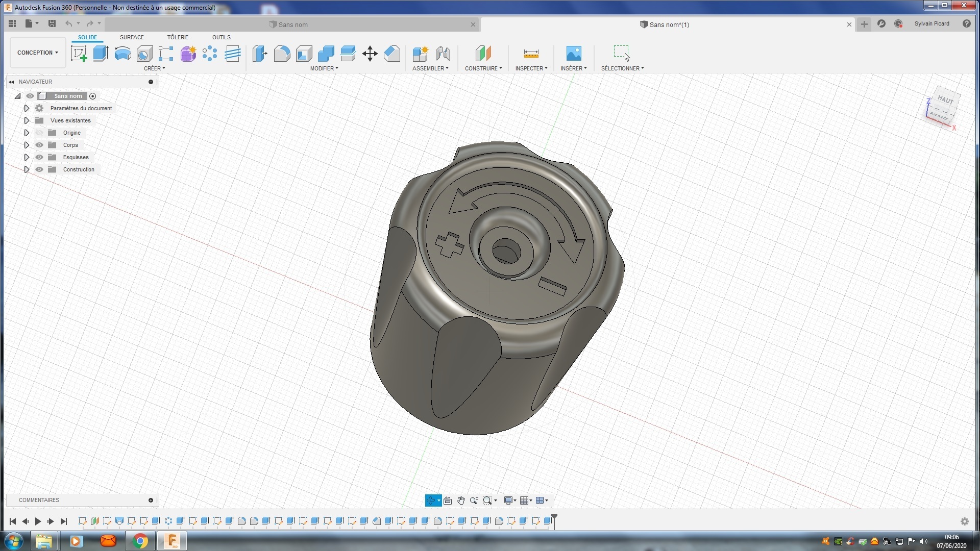Click the timeline end marker handle
The width and height of the screenshot is (980, 551).
click(554, 517)
